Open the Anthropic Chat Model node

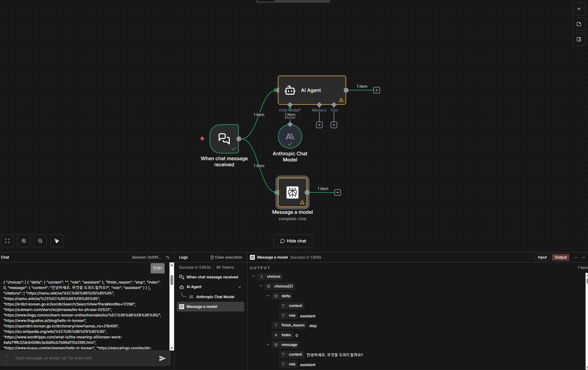click(290, 136)
